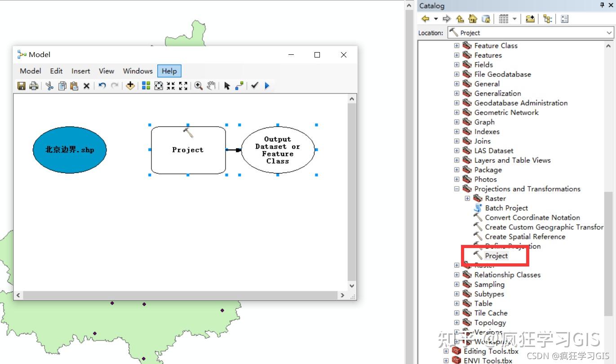
Task: Collapse the Projections and Transformations node
Action: click(456, 189)
